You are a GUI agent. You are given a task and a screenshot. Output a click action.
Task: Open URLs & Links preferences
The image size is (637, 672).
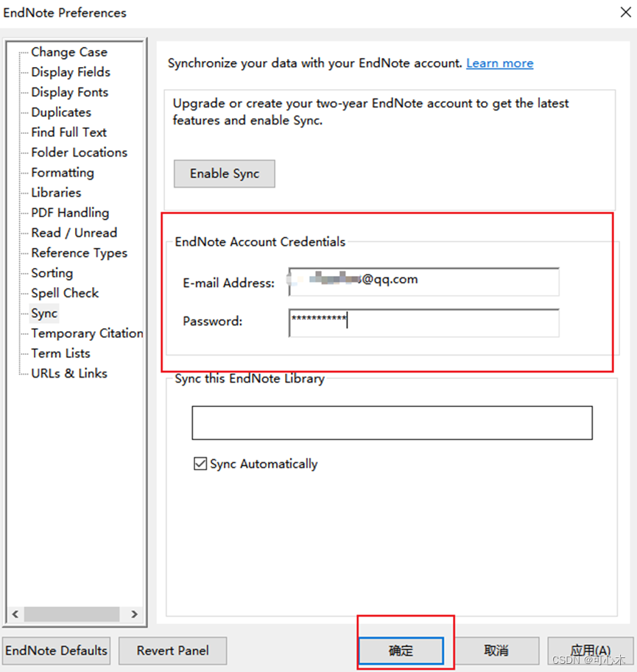pyautogui.click(x=69, y=373)
